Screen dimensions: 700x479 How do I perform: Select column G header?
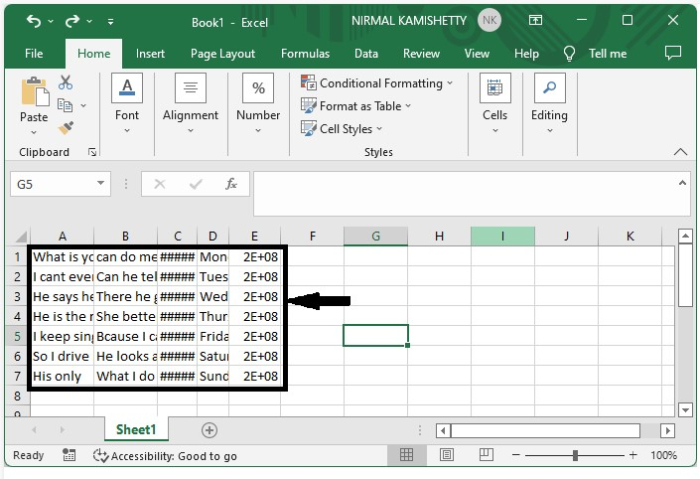coord(375,236)
